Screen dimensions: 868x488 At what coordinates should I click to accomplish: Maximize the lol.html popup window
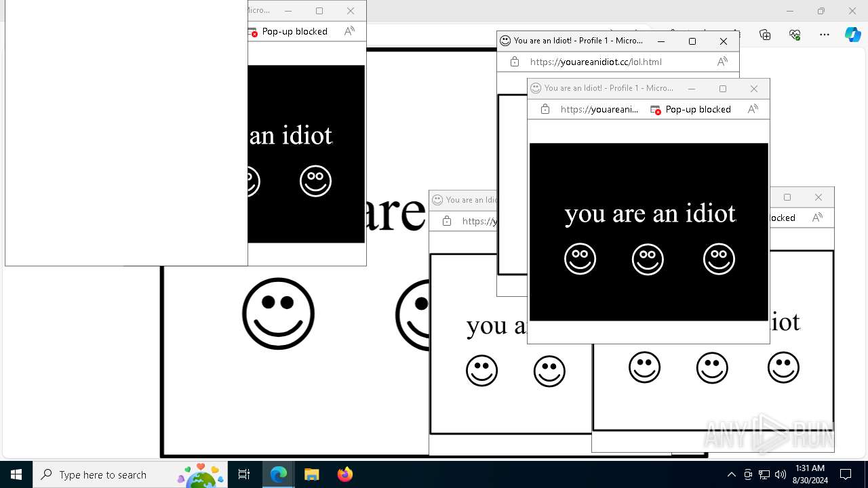click(x=692, y=41)
